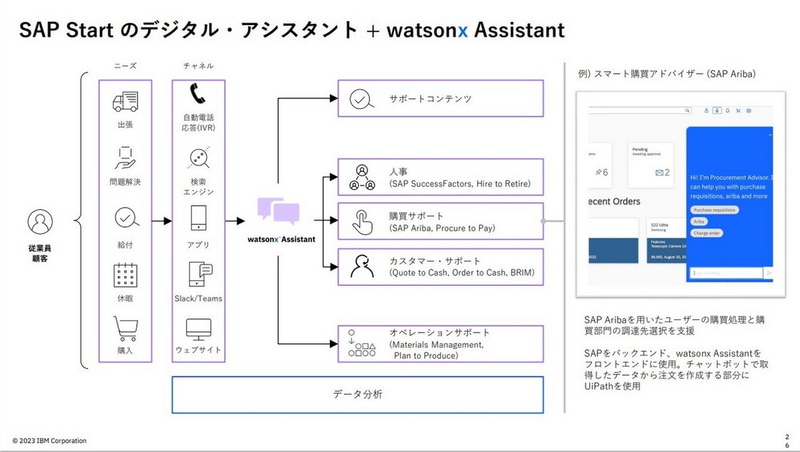800x452 pixels.
Task: Click the desktop monitor icon above ウェブサイト
Action: click(198, 330)
